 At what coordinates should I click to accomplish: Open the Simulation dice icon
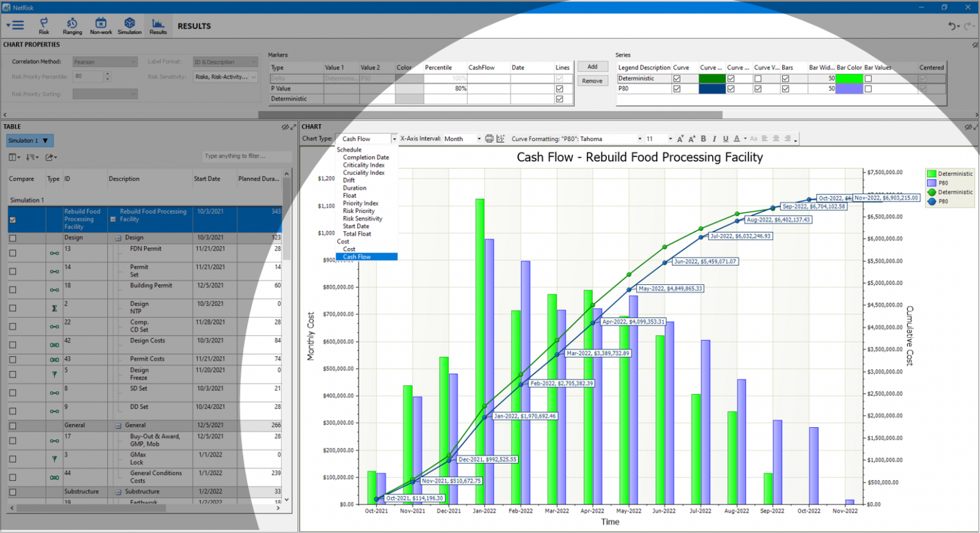(x=130, y=26)
